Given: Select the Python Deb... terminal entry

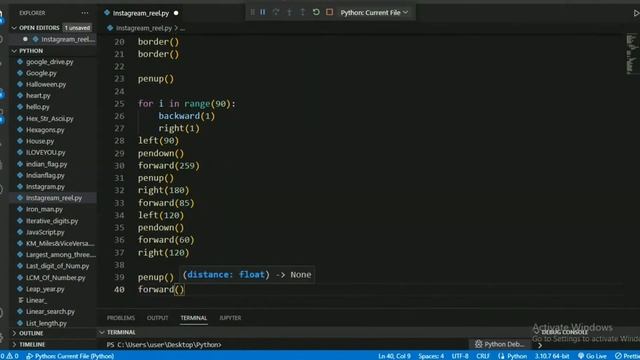Looking at the screenshot, I should (500, 344).
